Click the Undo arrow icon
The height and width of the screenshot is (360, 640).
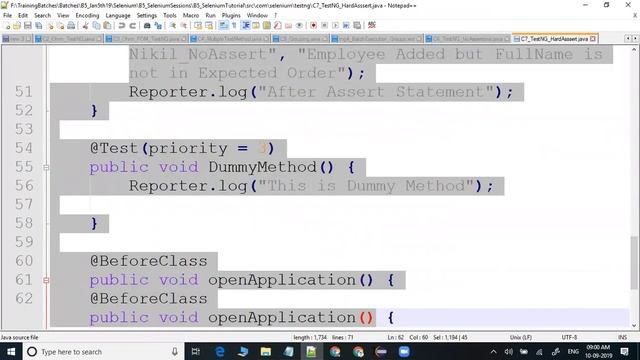pyautogui.click(x=122, y=25)
